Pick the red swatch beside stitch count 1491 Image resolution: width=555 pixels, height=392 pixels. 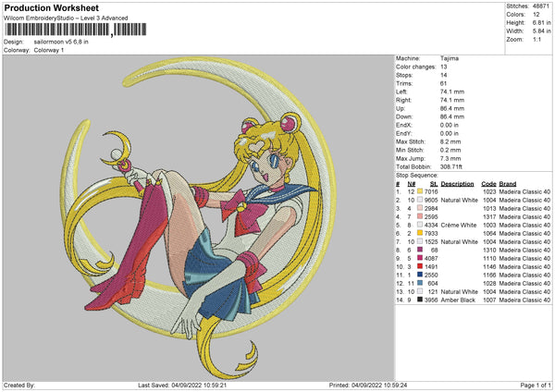(x=420, y=266)
